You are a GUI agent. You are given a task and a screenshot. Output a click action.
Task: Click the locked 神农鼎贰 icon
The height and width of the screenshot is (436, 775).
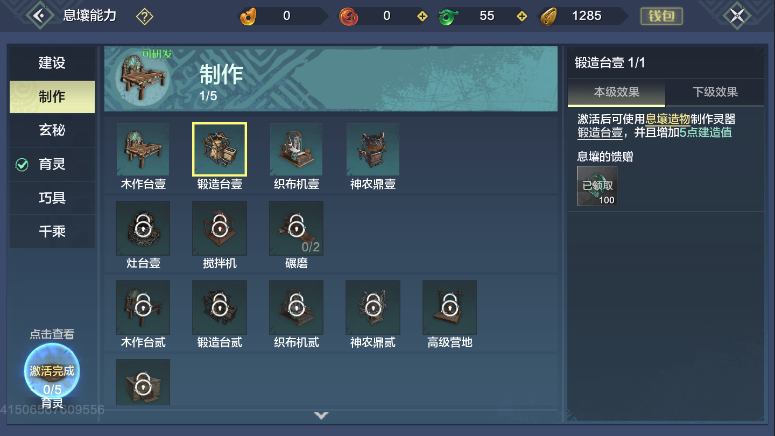coord(373,307)
